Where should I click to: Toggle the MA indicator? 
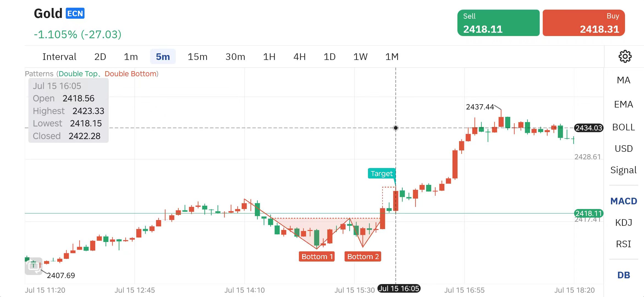623,80
